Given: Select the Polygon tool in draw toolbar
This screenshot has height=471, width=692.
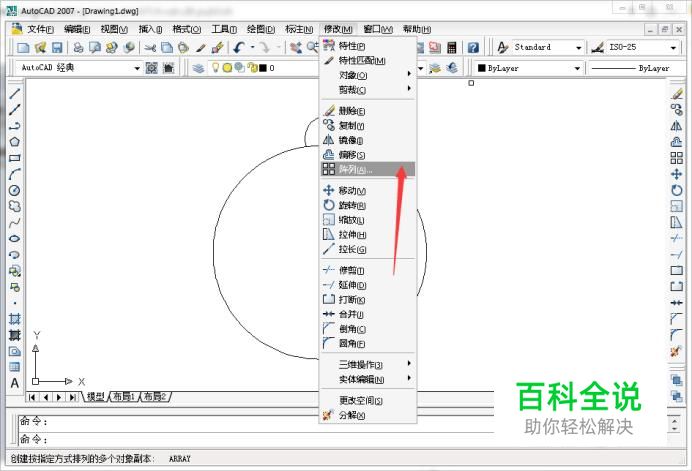Looking at the screenshot, I should click(x=15, y=142).
